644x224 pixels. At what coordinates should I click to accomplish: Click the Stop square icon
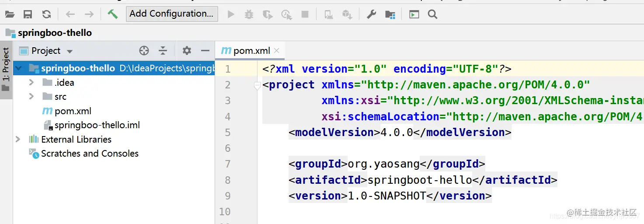coord(305,14)
